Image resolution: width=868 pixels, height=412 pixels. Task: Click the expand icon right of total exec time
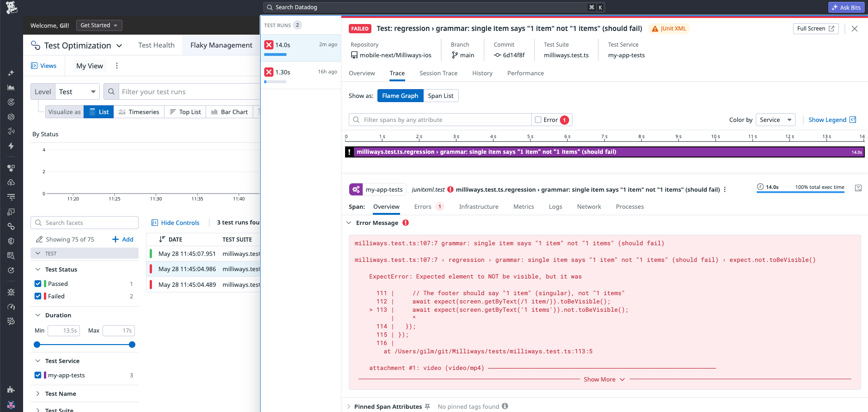(858, 188)
